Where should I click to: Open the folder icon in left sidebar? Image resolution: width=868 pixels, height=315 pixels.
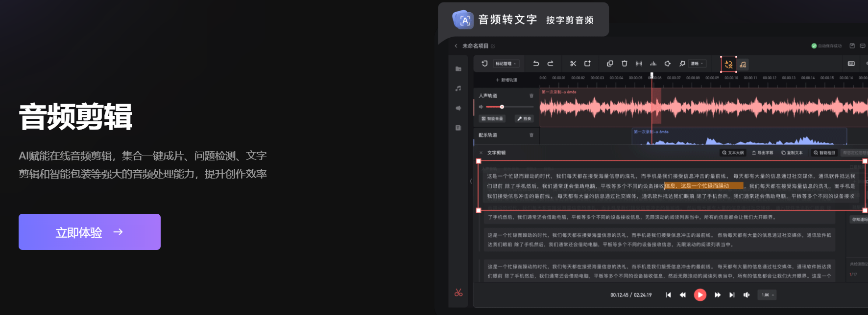click(x=458, y=69)
